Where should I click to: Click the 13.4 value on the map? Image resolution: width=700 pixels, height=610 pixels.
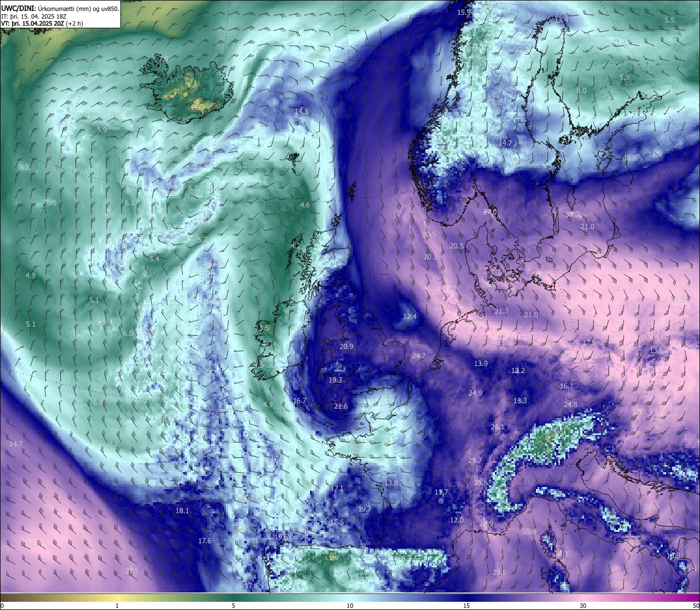(562, 20)
